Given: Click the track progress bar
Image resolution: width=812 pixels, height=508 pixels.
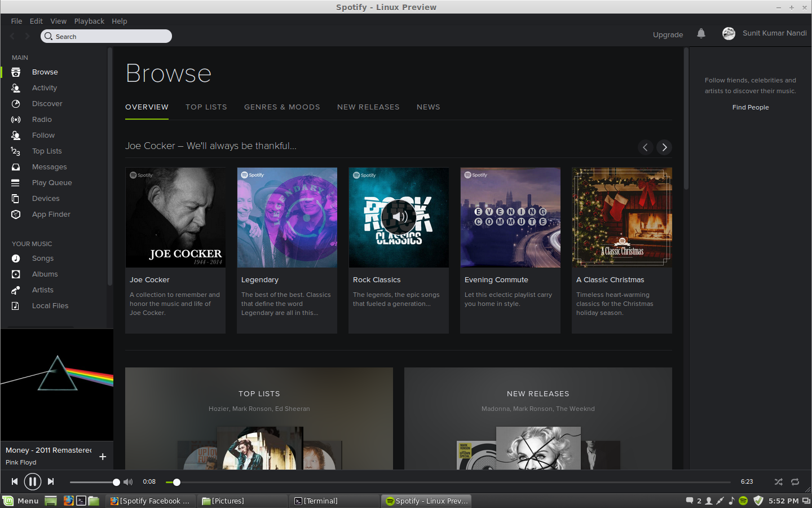Looking at the screenshot, I should (448, 482).
